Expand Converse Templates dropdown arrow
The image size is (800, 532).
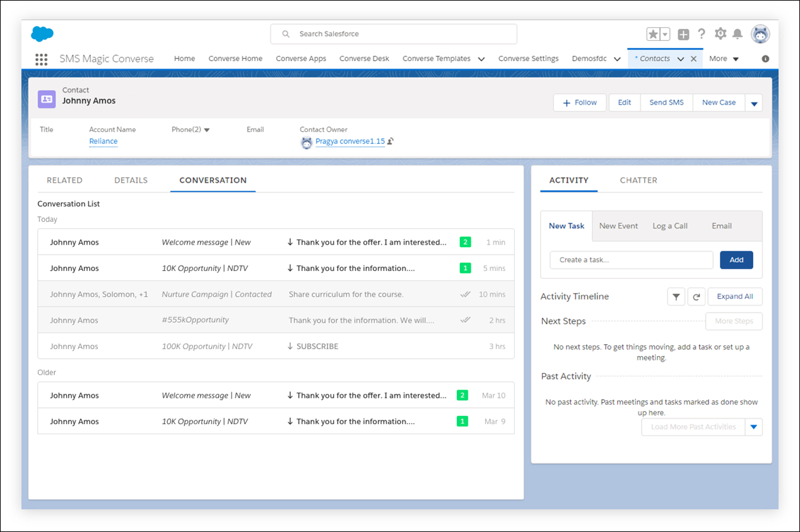click(x=481, y=59)
